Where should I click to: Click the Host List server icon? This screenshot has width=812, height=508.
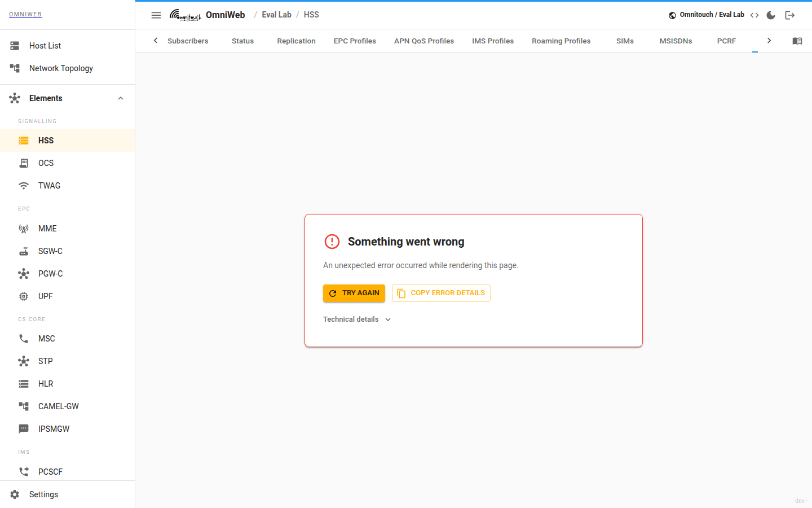[x=15, y=46]
